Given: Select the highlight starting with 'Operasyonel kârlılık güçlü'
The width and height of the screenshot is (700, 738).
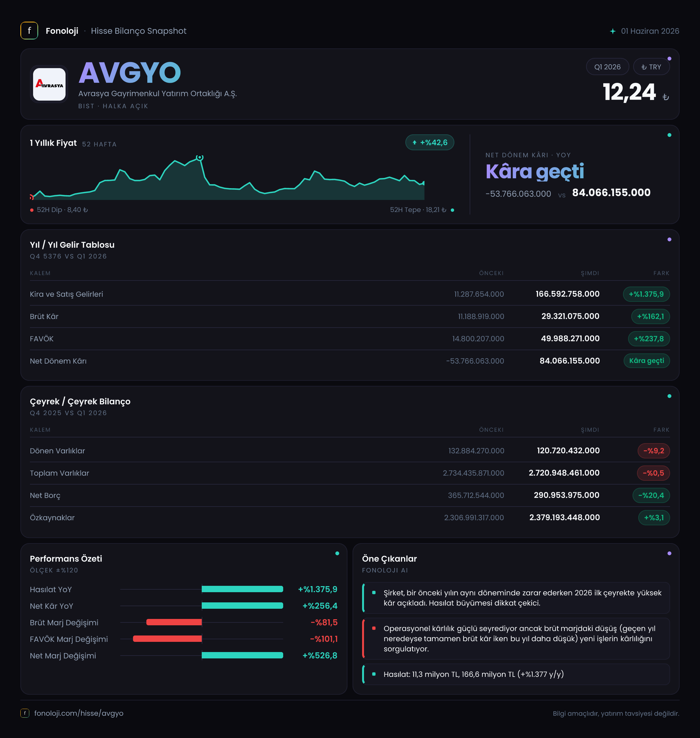Looking at the screenshot, I should [516, 638].
